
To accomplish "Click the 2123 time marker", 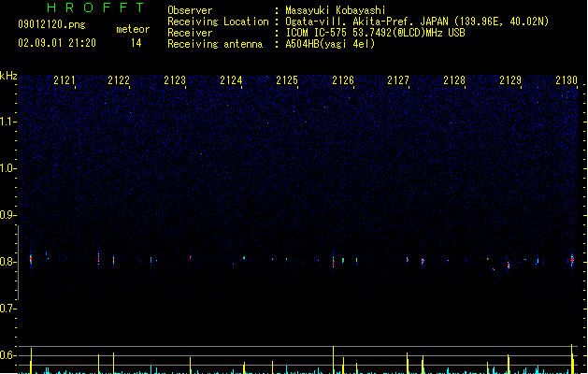I will (x=175, y=80).
